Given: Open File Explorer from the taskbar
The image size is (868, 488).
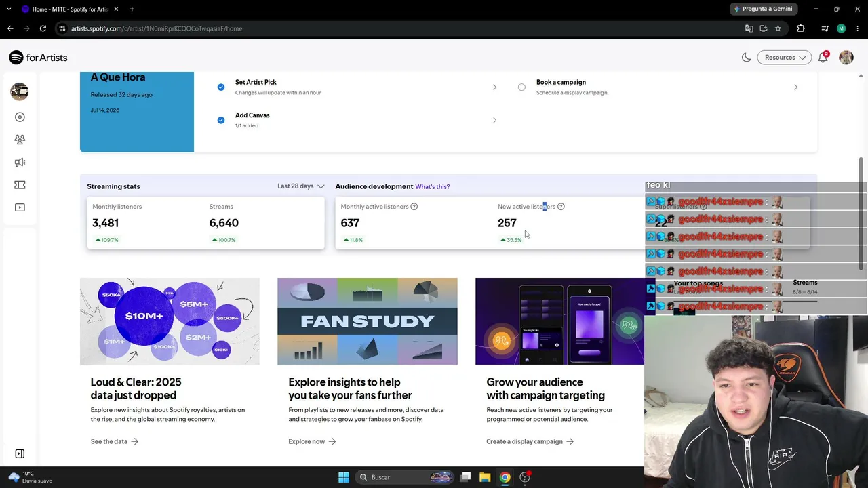Looking at the screenshot, I should (485, 477).
